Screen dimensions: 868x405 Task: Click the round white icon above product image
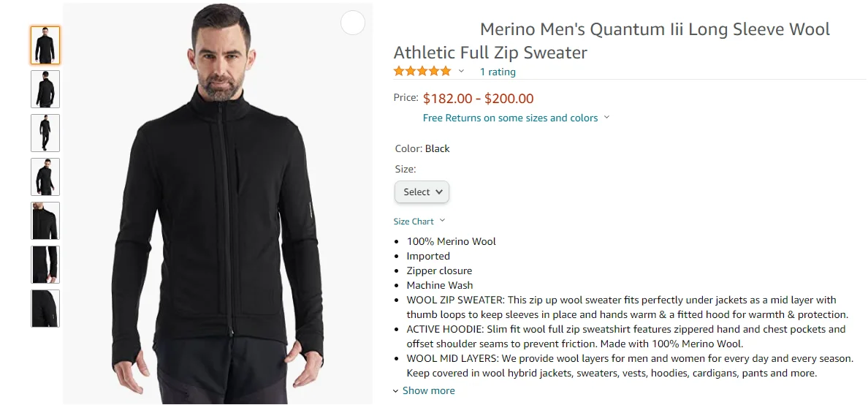point(353,23)
